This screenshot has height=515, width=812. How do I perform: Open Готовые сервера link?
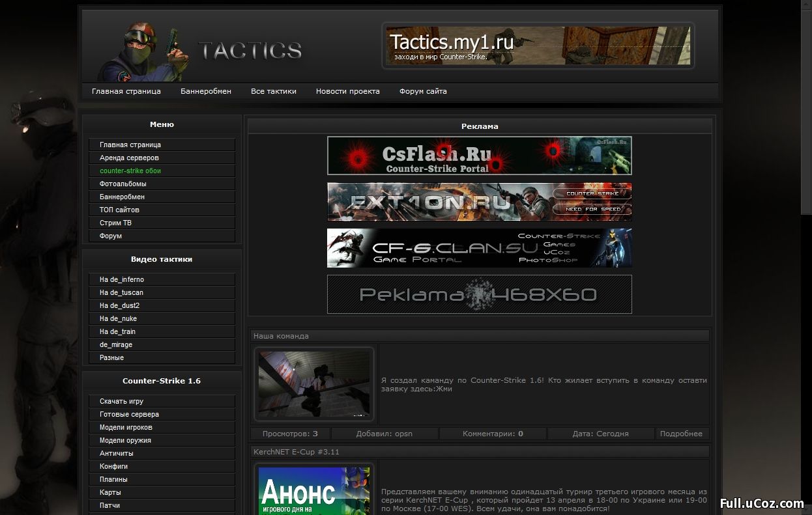pos(162,414)
